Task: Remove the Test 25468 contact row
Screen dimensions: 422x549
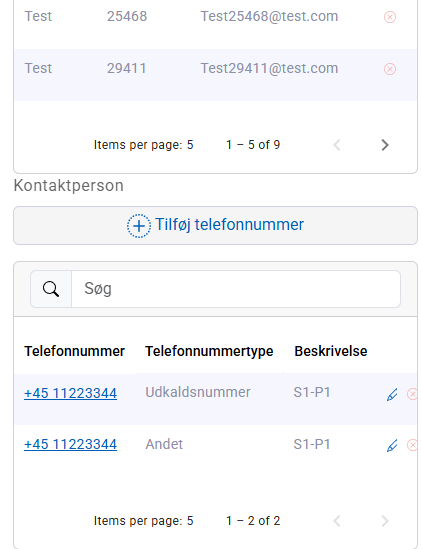Action: click(x=390, y=17)
